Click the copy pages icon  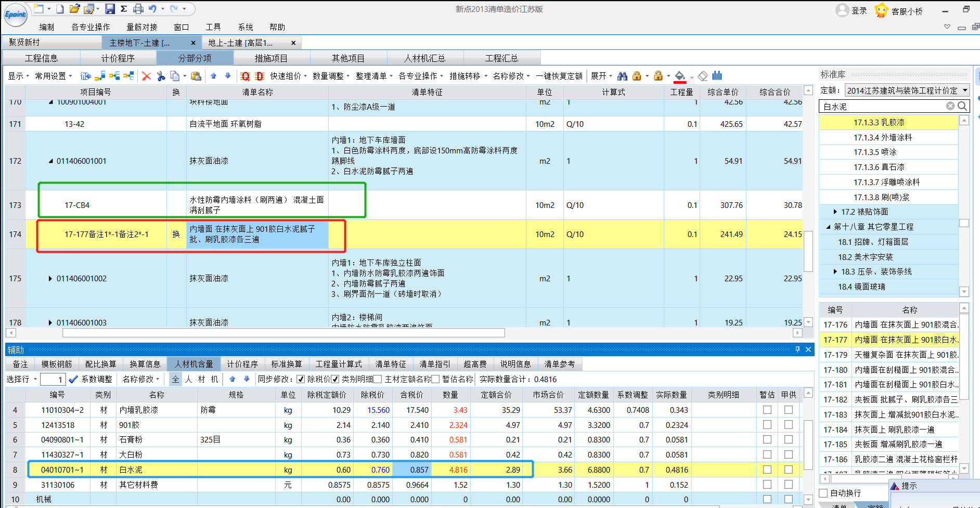point(175,76)
